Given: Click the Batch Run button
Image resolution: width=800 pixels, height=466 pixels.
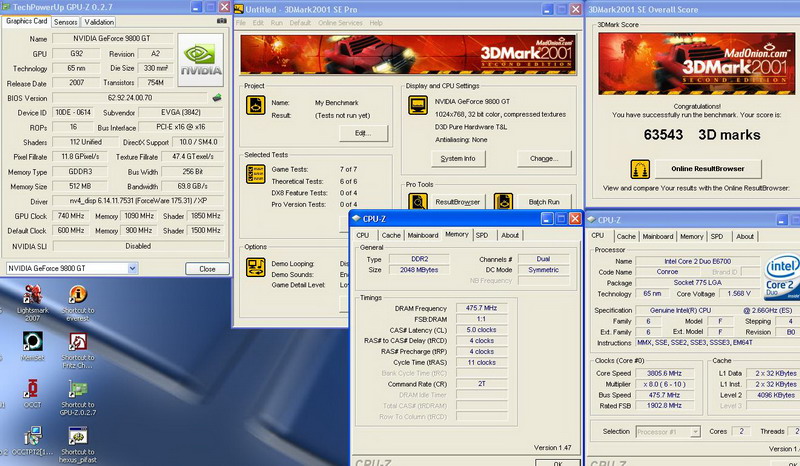Looking at the screenshot, I should click(x=544, y=202).
